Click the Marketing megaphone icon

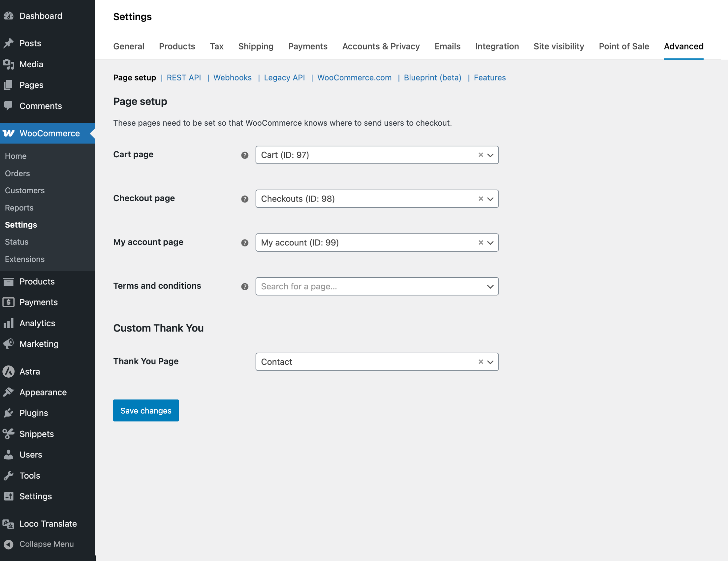(8, 344)
